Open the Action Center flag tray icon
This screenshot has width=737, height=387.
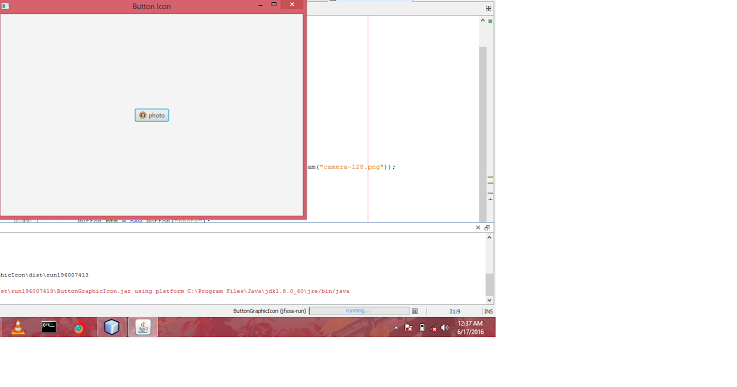(408, 328)
